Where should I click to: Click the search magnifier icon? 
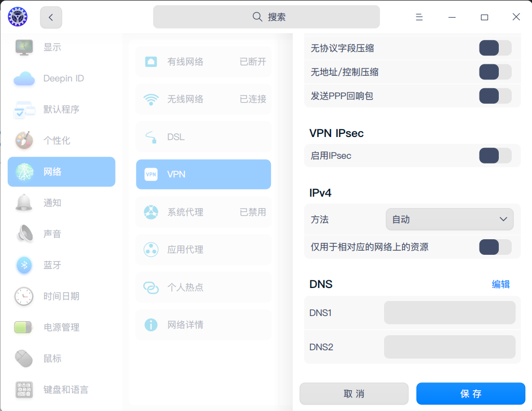pos(257,17)
